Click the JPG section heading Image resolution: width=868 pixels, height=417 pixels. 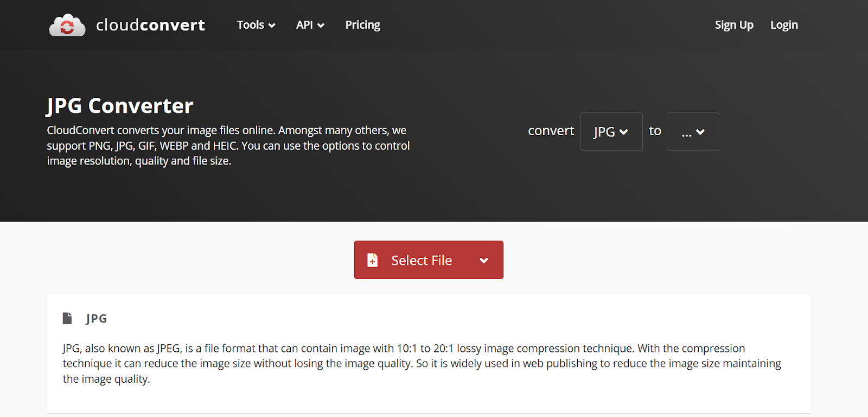97,319
